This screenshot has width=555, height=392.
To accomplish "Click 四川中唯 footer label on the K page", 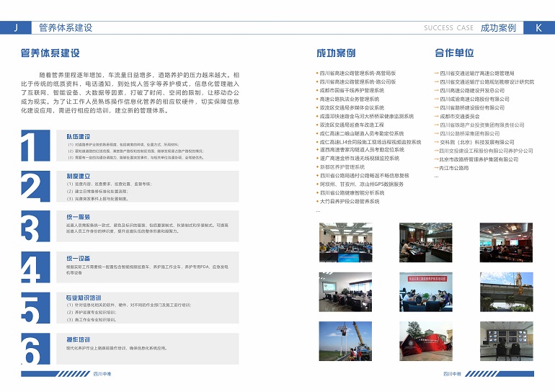I will pos(452,373).
